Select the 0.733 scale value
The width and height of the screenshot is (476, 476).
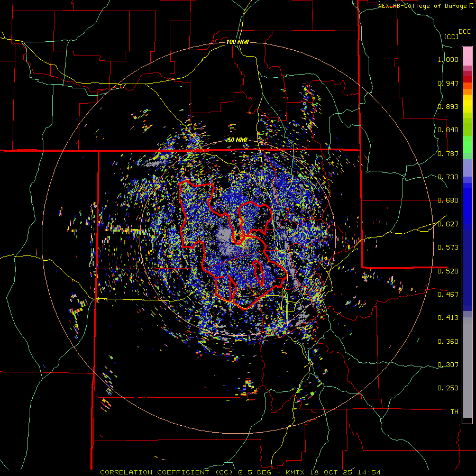[x=448, y=177]
